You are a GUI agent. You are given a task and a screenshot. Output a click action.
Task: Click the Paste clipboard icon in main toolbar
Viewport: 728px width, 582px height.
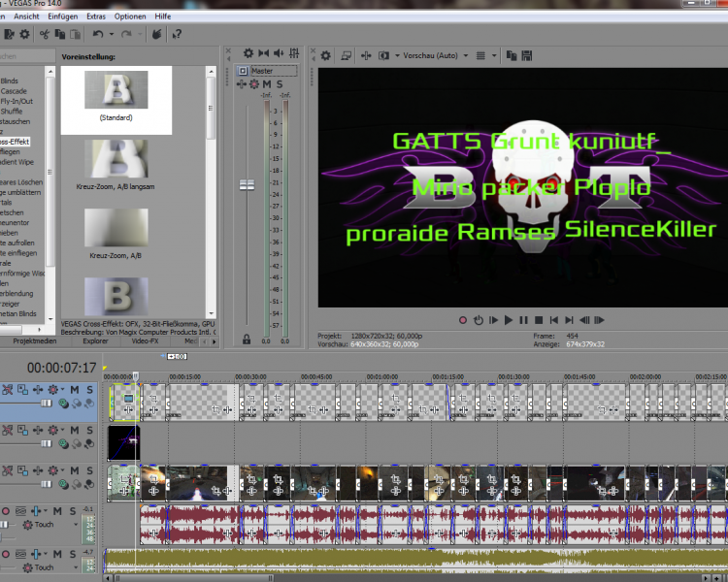(75, 34)
